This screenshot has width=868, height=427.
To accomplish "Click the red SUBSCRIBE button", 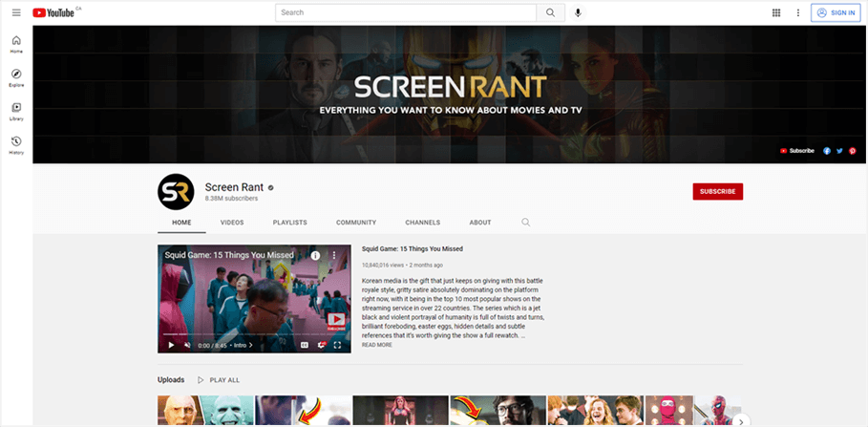I will pyautogui.click(x=717, y=192).
